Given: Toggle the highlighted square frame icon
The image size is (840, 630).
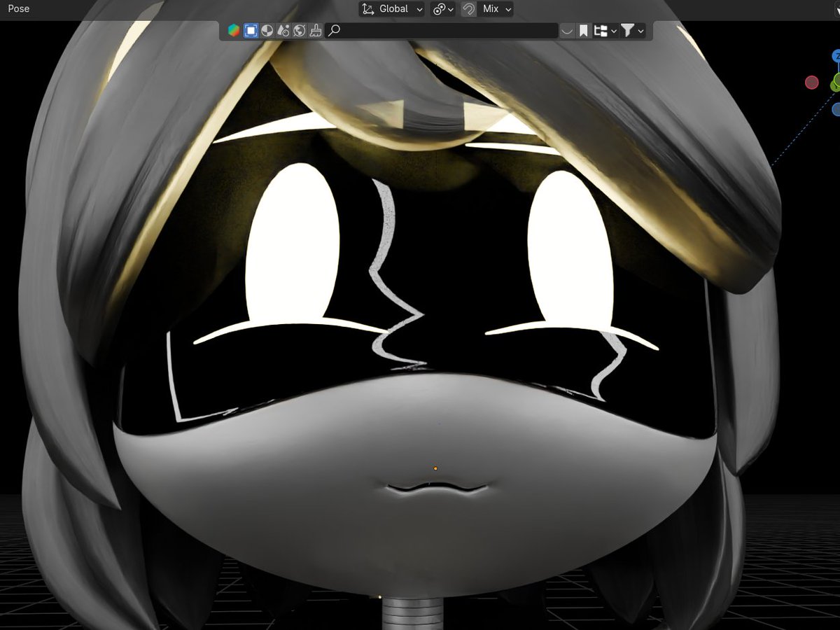Looking at the screenshot, I should click(251, 30).
